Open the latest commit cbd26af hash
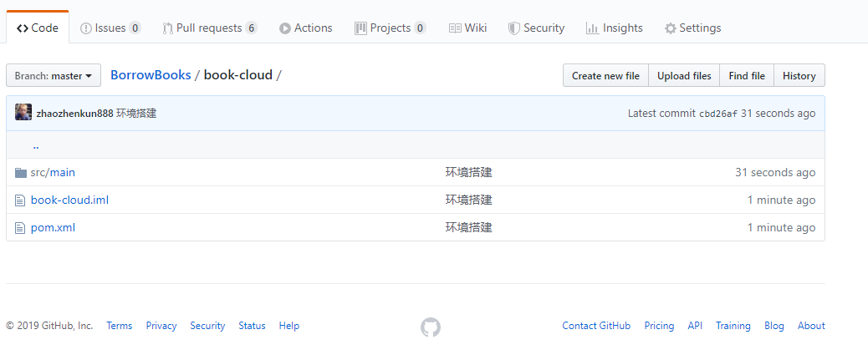This screenshot has height=360, width=868. pos(718,114)
